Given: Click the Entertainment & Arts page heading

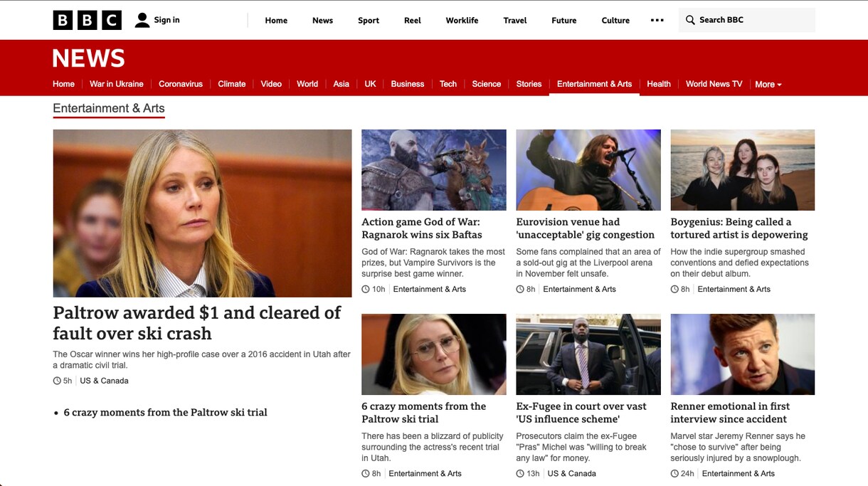Looking at the screenshot, I should coord(109,108).
